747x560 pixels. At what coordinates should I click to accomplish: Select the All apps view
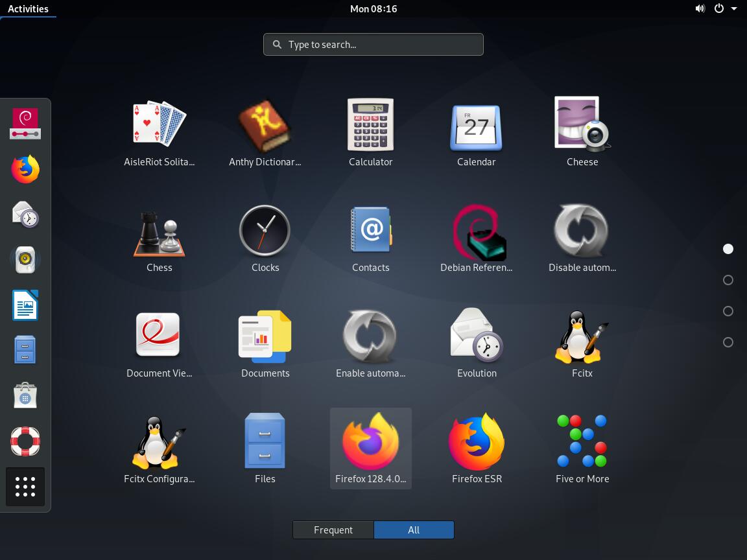(414, 530)
